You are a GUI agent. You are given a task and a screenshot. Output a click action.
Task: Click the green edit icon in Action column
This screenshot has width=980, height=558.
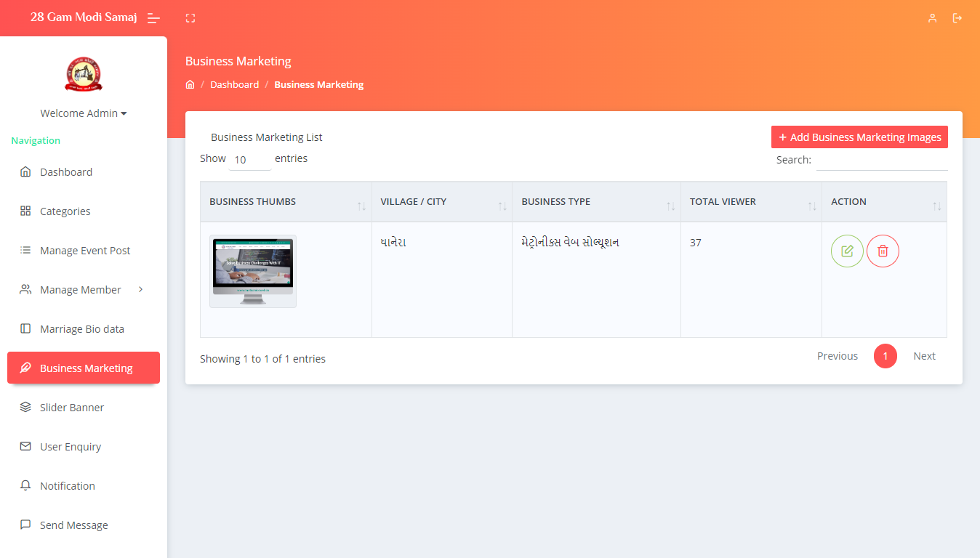click(847, 251)
